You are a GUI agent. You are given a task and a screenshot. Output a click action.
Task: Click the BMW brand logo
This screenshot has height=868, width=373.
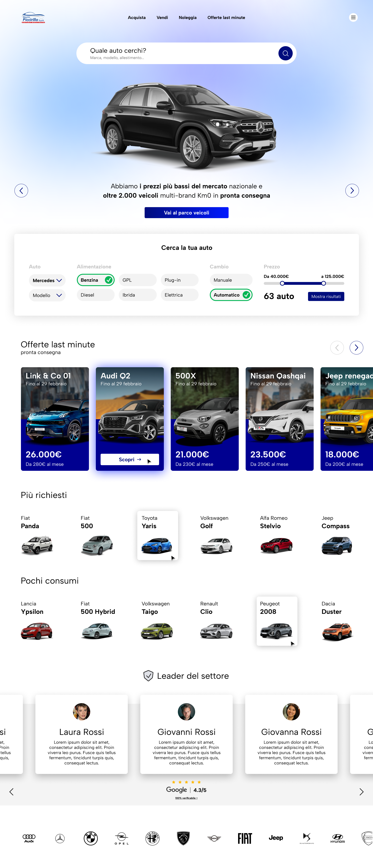point(91,838)
